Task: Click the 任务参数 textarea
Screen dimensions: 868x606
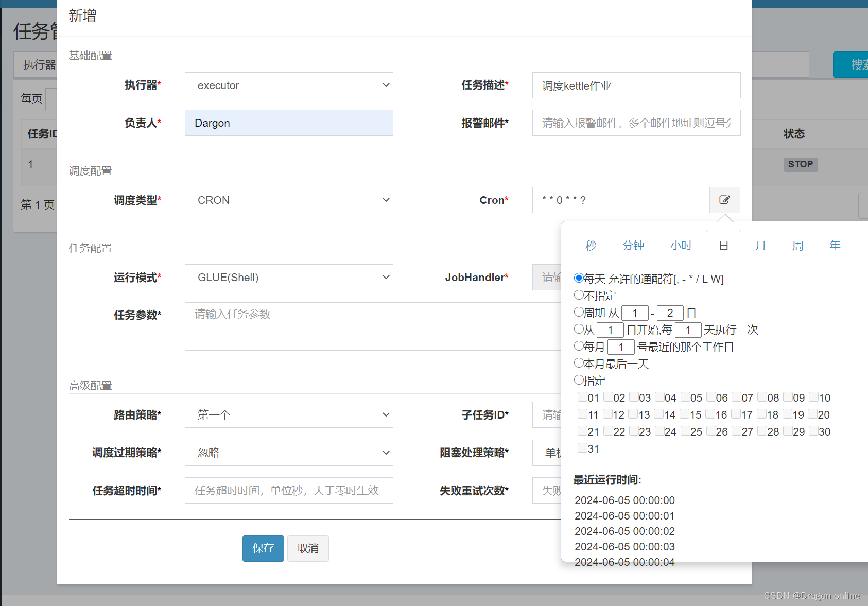Action: 373,326
